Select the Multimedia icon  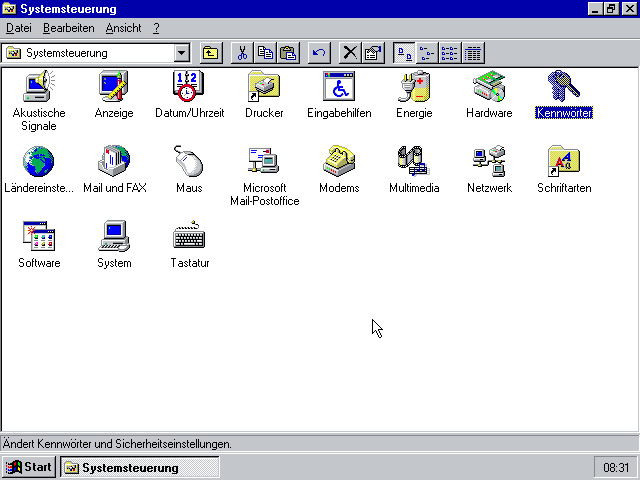(x=414, y=161)
